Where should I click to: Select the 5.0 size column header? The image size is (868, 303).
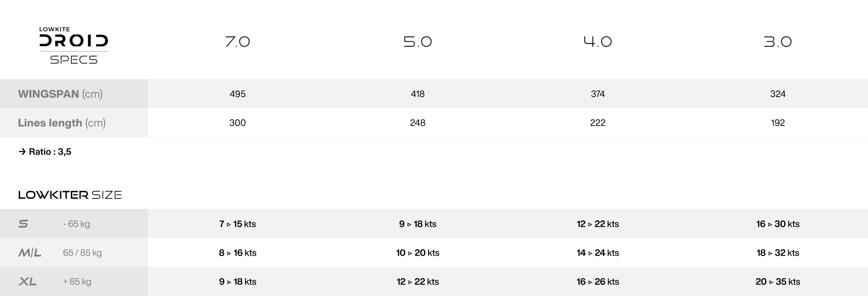(x=417, y=42)
